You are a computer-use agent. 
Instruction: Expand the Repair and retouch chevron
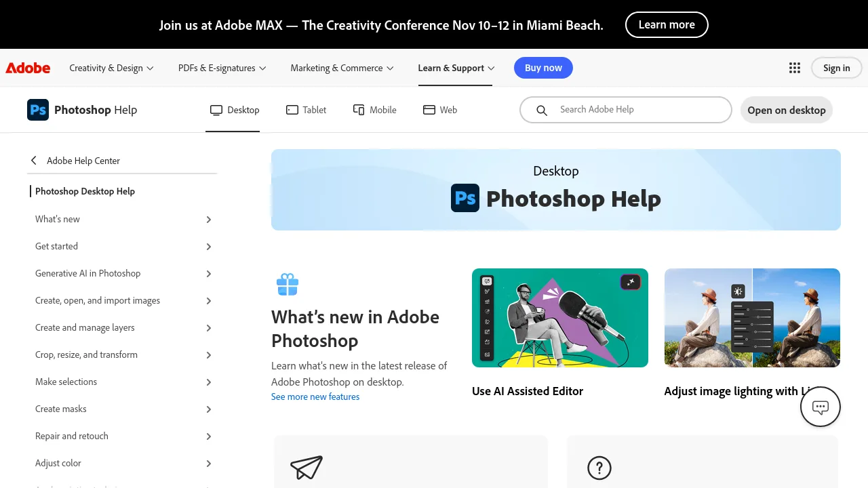209,436
